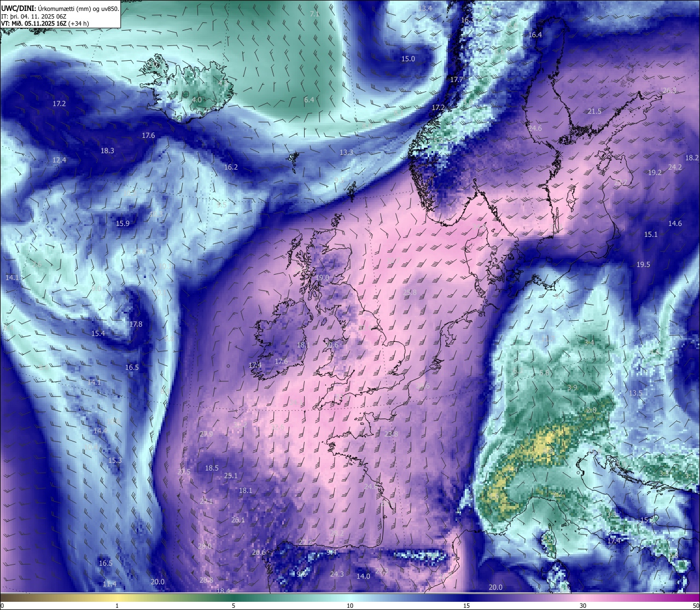Click the 12.4 value at the left edge
Viewport: 700px width, 610px height.
(x=59, y=160)
